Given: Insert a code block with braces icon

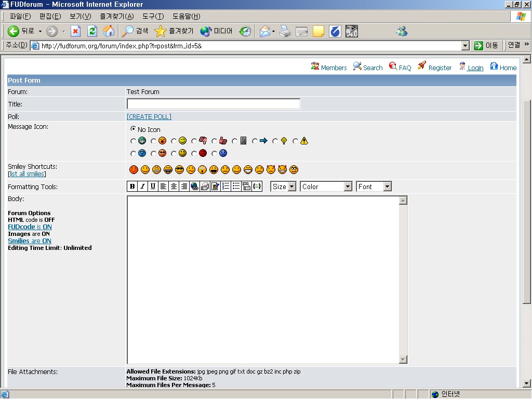Looking at the screenshot, I should [257, 187].
